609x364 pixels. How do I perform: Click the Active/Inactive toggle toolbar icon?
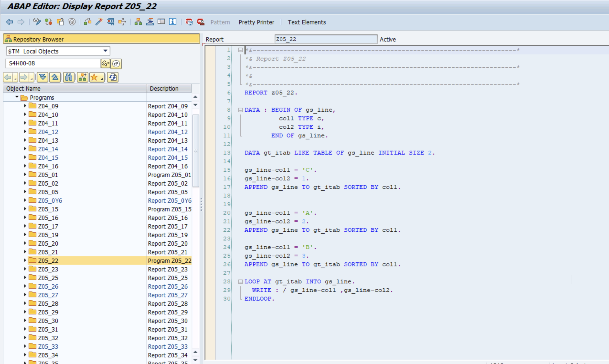click(x=48, y=22)
